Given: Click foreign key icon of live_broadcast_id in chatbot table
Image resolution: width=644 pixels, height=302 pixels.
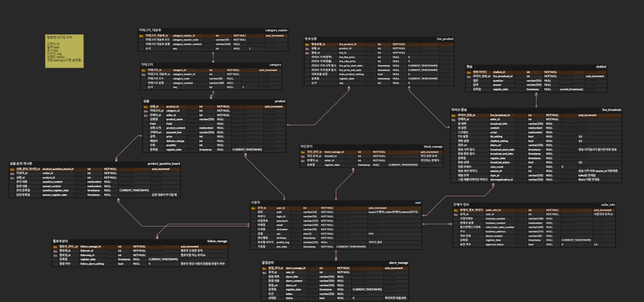Looking at the screenshot, I should point(469,76).
